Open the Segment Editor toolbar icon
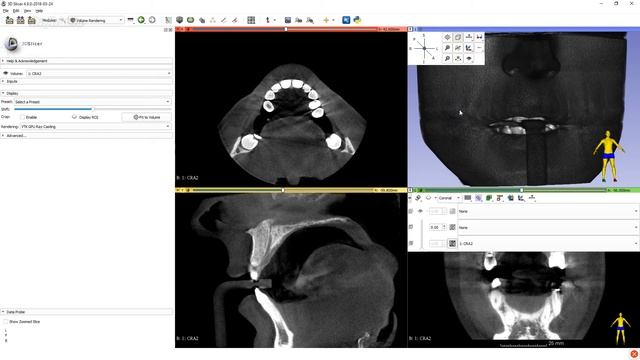The image size is (640, 360). click(x=202, y=20)
